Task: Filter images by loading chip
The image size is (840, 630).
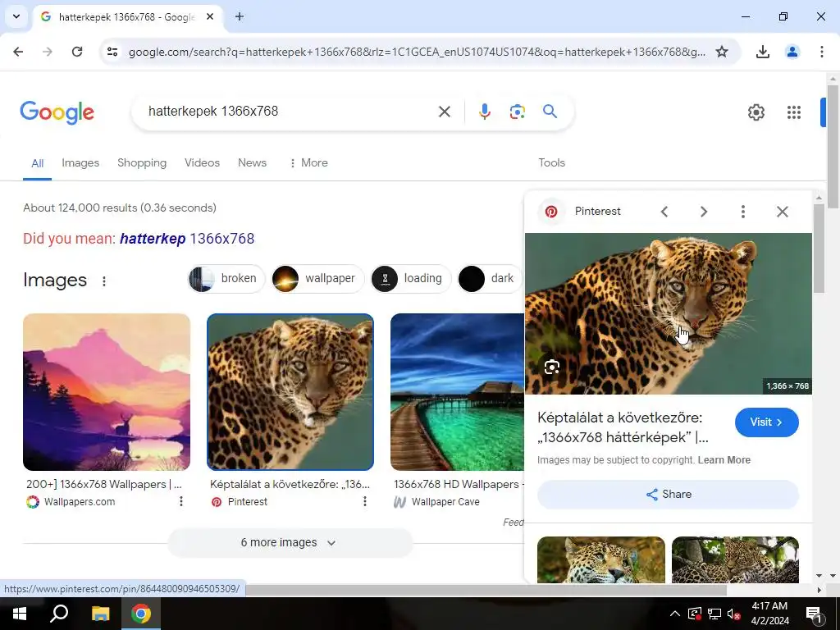Action: click(411, 279)
